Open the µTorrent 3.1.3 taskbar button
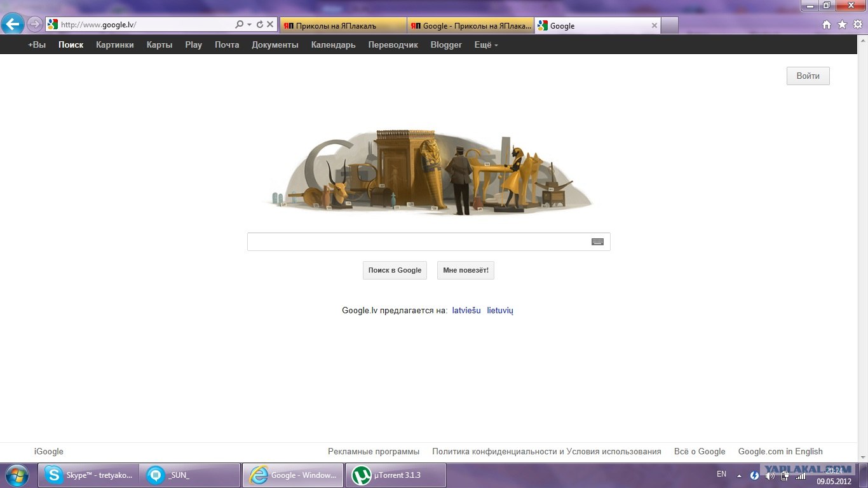This screenshot has width=868, height=488. (x=395, y=475)
